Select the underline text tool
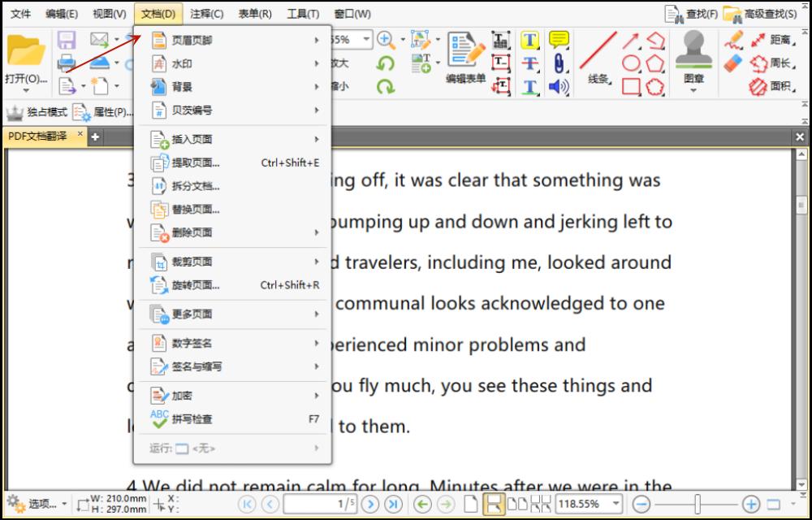Image resolution: width=812 pixels, height=520 pixels. click(x=529, y=86)
